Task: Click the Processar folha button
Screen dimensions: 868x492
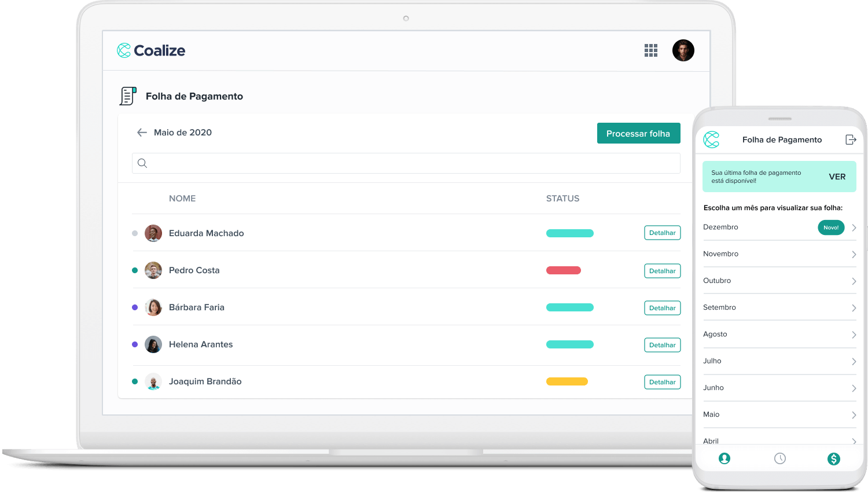Action: [x=638, y=133]
